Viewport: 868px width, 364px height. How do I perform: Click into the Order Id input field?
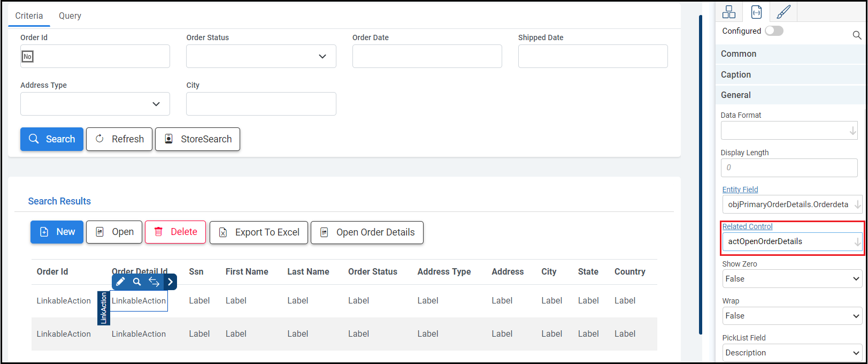(95, 56)
